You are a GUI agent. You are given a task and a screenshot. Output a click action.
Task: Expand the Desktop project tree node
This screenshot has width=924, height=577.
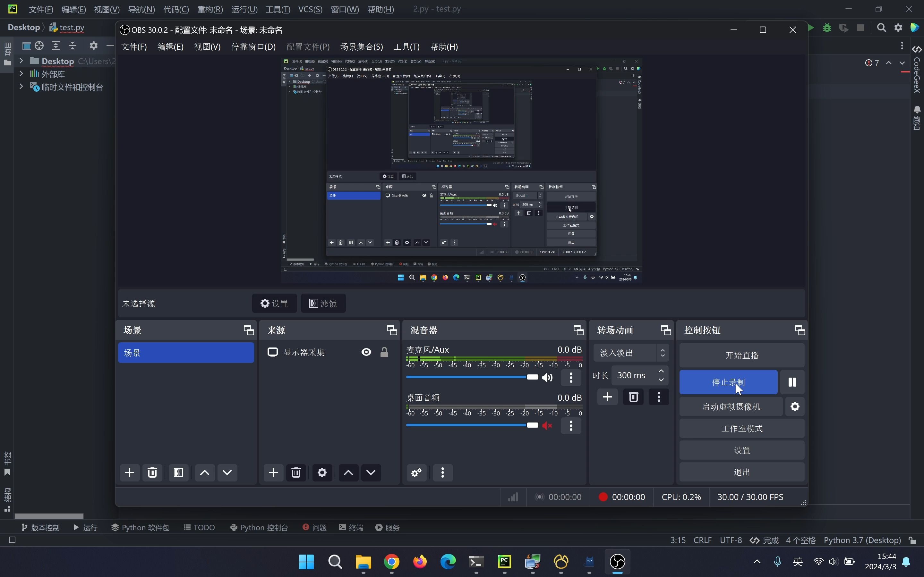pos(21,61)
